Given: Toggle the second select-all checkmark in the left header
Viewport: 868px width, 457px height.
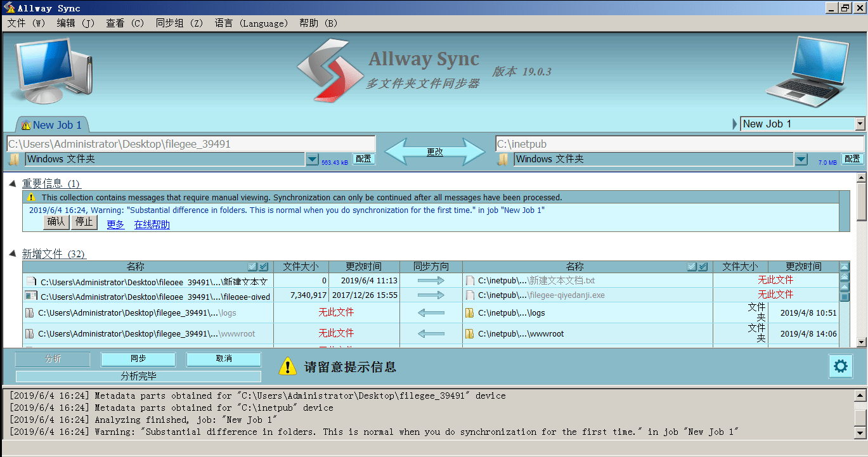Looking at the screenshot, I should tap(262, 266).
